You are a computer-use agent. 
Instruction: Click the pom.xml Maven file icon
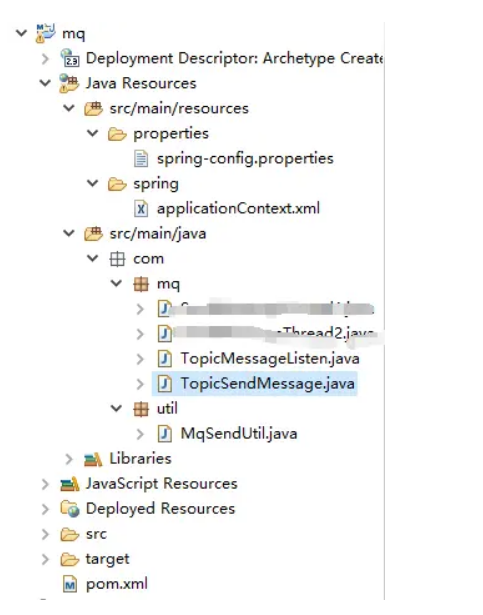pyautogui.click(x=69, y=584)
